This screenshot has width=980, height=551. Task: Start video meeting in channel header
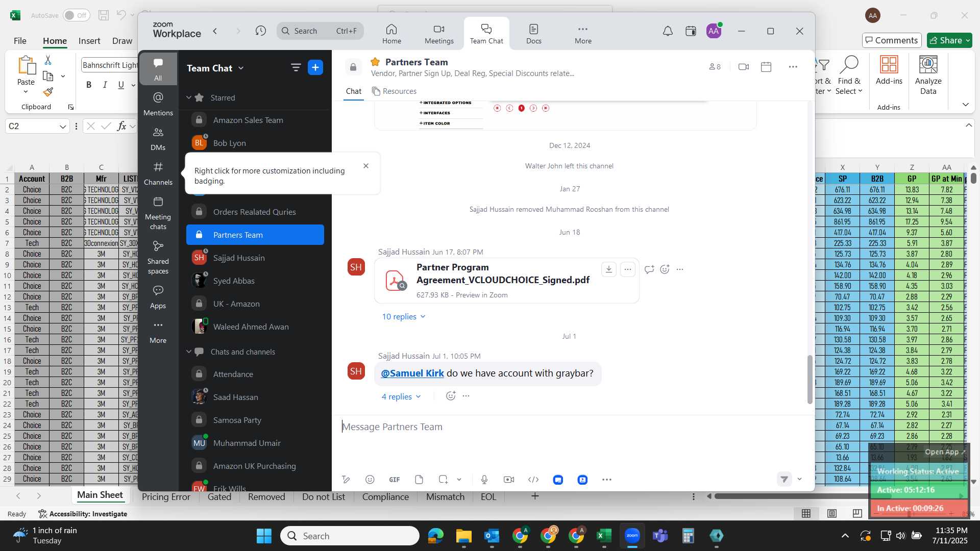point(743,67)
